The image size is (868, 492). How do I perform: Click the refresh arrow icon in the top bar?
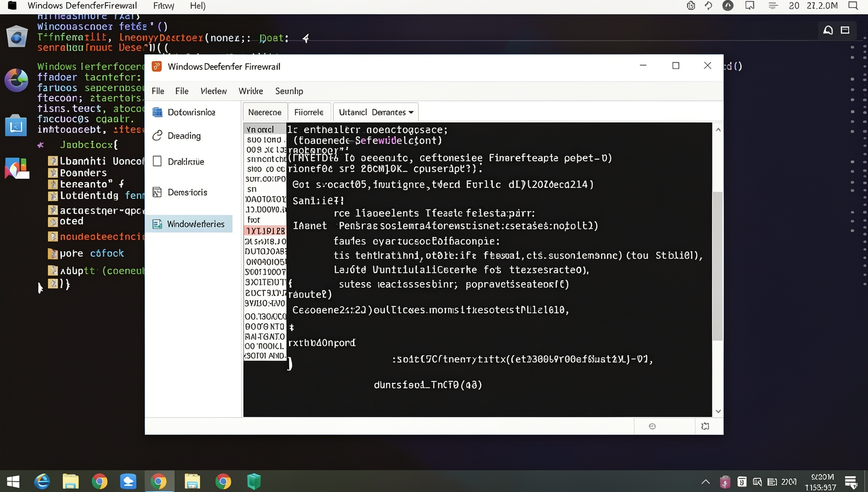click(x=709, y=6)
